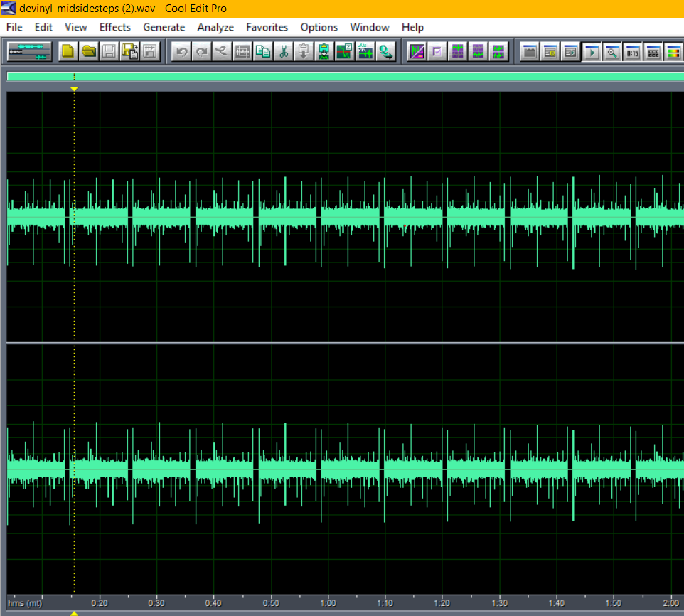
Task: Open the Options menu
Action: click(x=319, y=28)
